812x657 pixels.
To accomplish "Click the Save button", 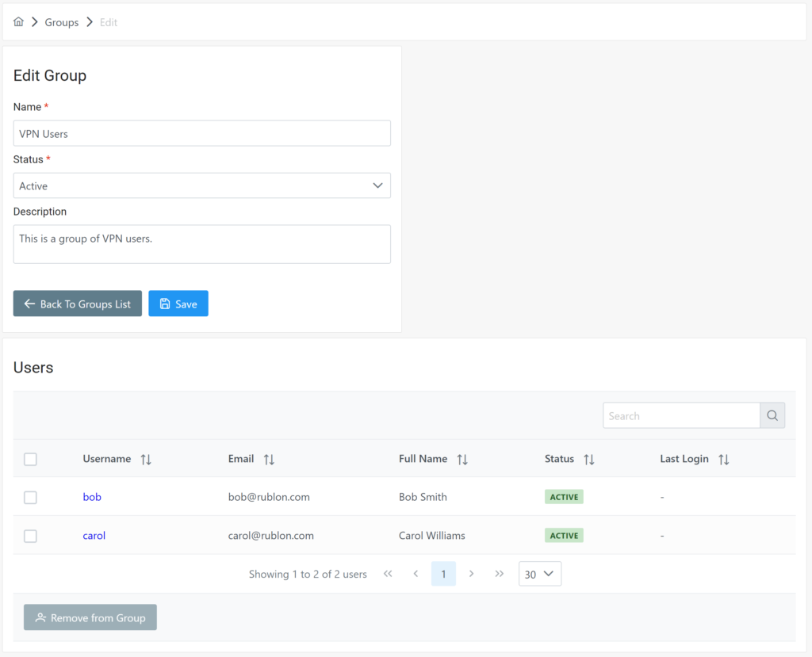I will [178, 304].
